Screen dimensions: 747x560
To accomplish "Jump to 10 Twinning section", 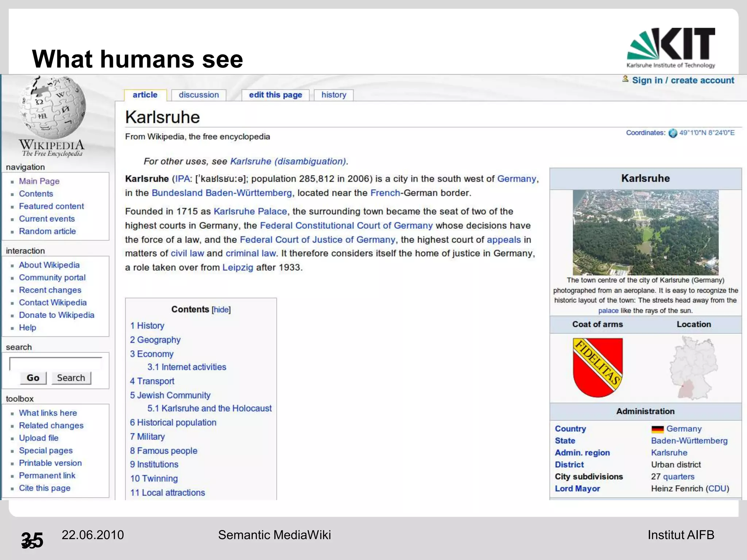I will click(154, 479).
